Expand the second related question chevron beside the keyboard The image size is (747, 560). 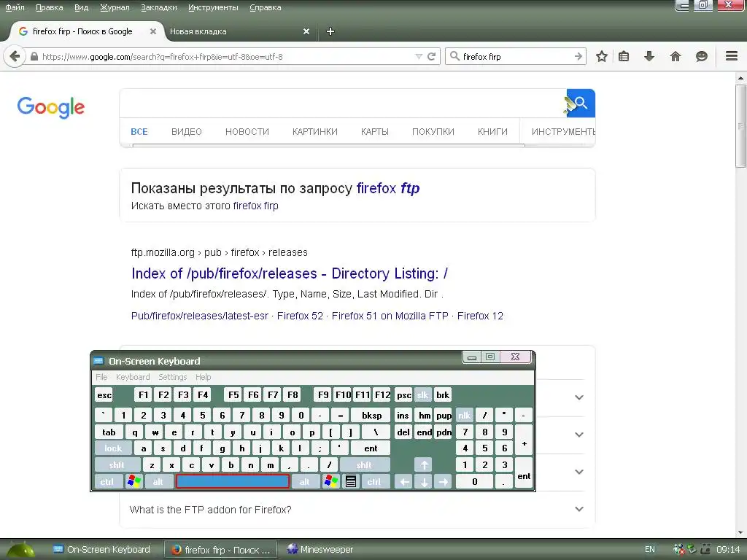(x=578, y=435)
